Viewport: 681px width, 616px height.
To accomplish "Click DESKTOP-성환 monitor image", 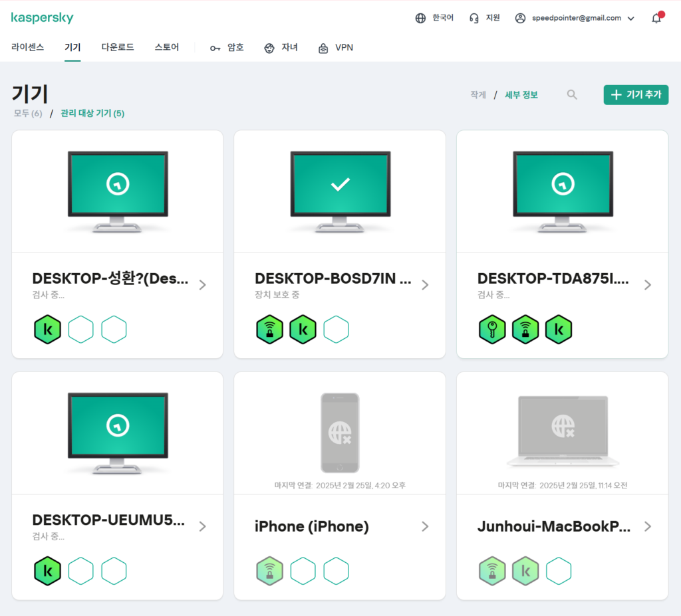I will 118,191.
